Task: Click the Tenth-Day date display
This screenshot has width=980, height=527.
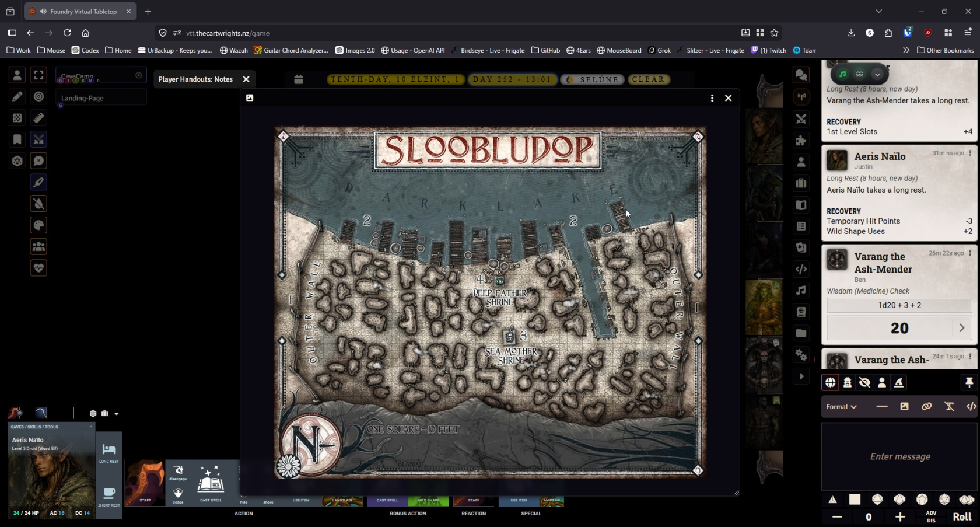Action: 395,79
